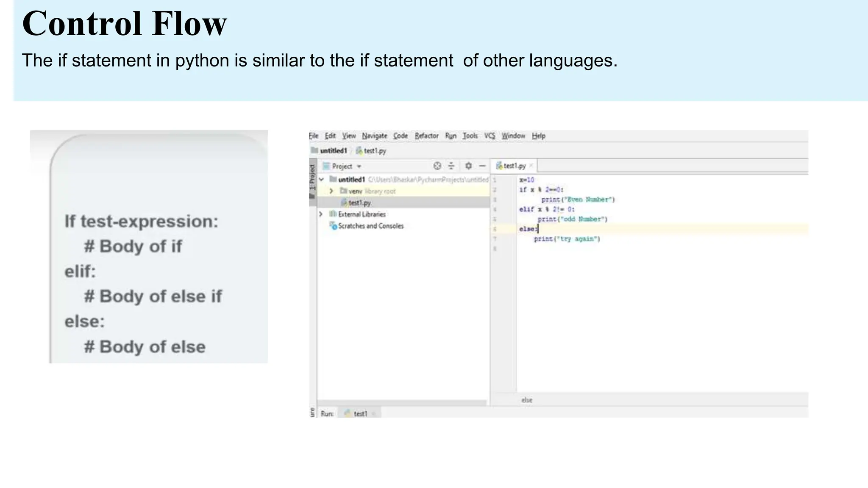Open the Refactor menu

click(426, 136)
